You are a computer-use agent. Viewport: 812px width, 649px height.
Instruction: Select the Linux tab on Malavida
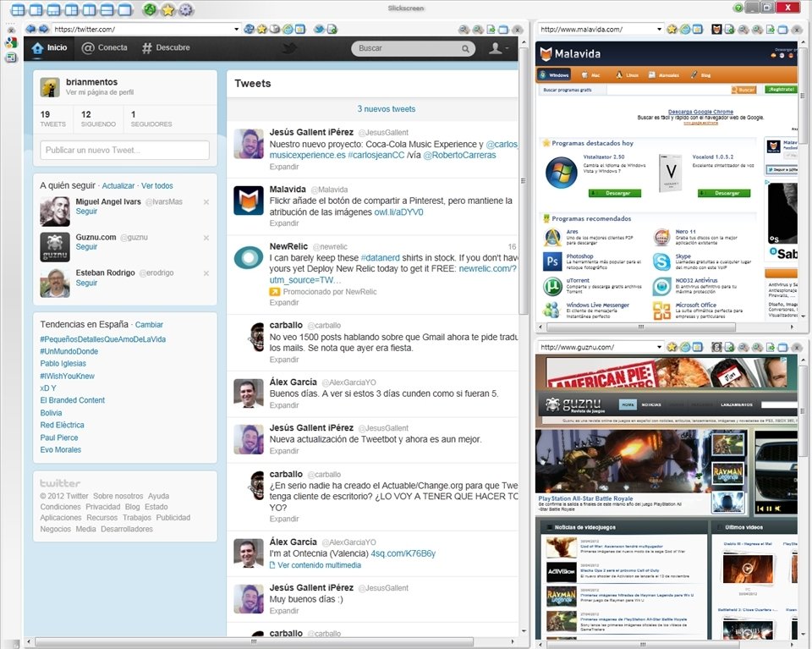point(627,75)
